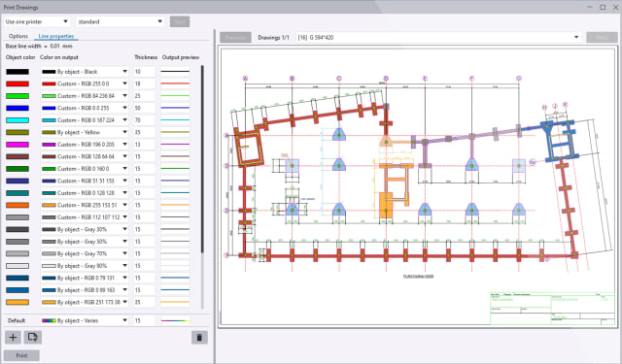Screen dimensions: 622x364
Task: Click the Default row thickness field
Action: tap(144, 320)
